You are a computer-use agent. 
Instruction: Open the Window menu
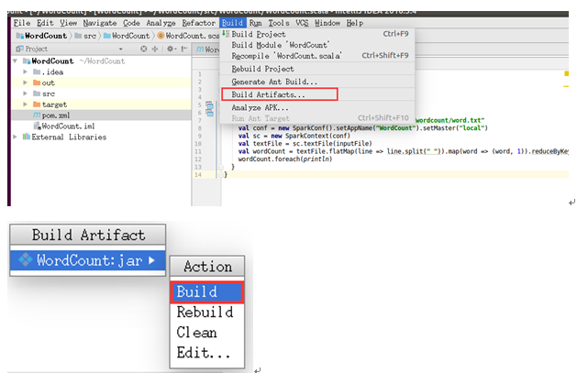coord(327,23)
